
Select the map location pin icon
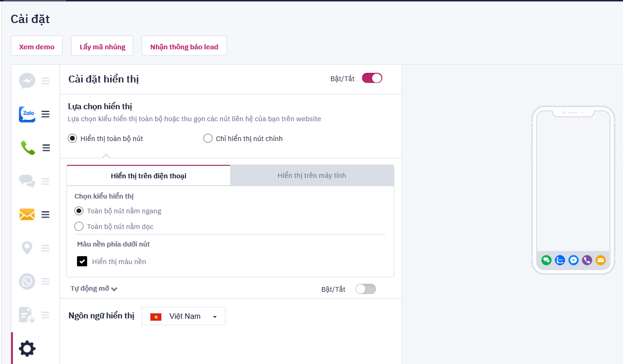pos(27,248)
